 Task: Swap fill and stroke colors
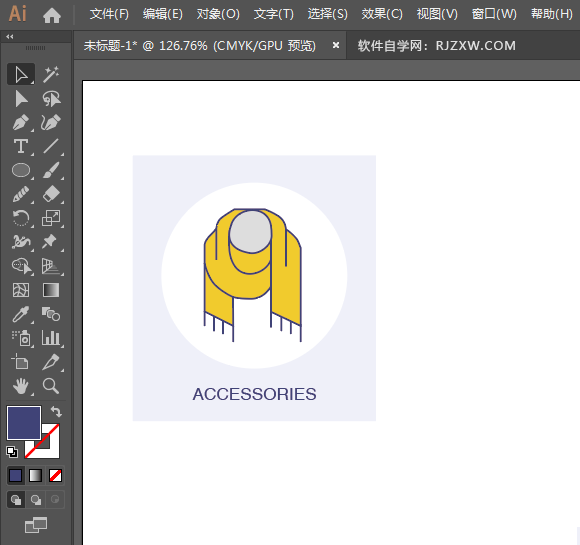(56, 411)
